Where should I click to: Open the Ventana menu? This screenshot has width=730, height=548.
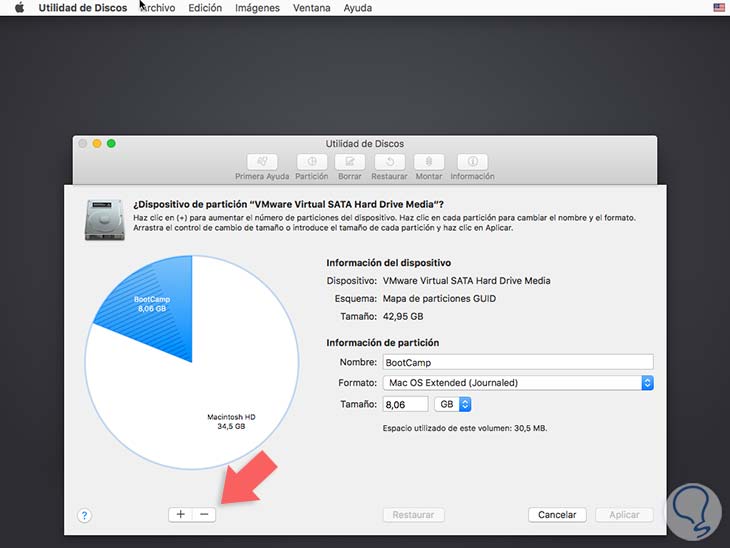(x=311, y=8)
